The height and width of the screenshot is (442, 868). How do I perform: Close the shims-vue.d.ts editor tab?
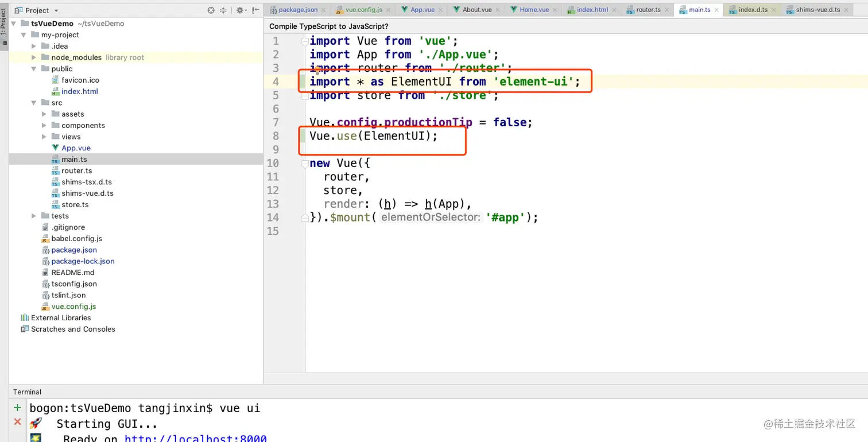tap(846, 10)
